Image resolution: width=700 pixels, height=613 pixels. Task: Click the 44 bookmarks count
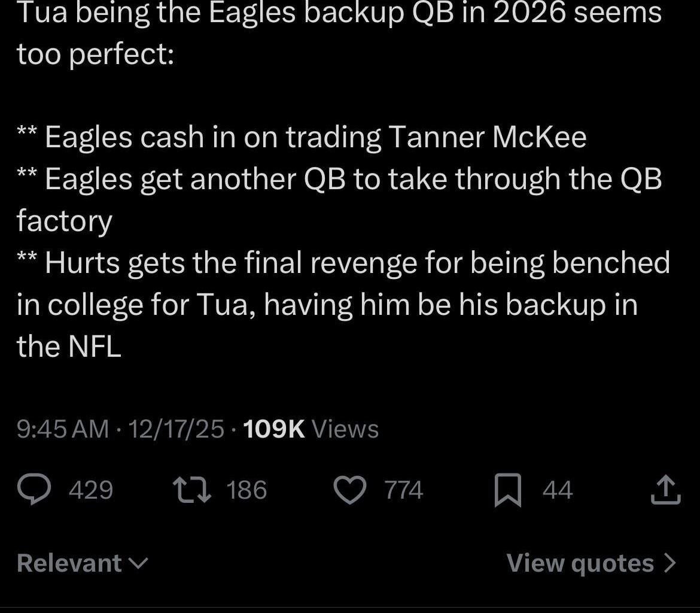[558, 490]
